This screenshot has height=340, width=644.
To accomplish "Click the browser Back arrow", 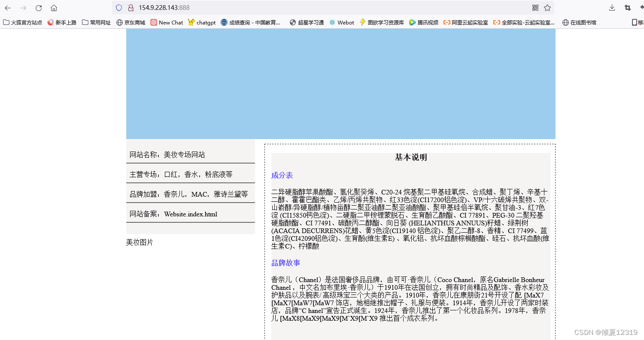I will pyautogui.click(x=8, y=8).
